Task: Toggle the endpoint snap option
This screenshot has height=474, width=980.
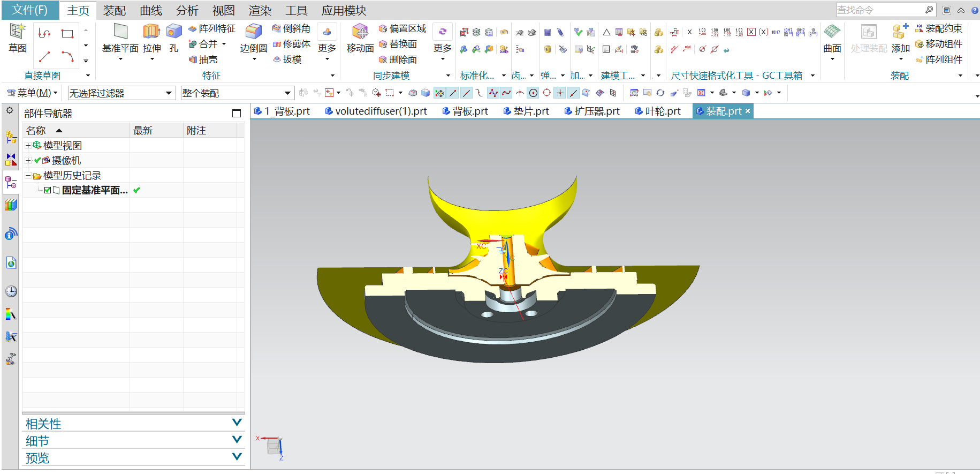Action: click(x=453, y=93)
